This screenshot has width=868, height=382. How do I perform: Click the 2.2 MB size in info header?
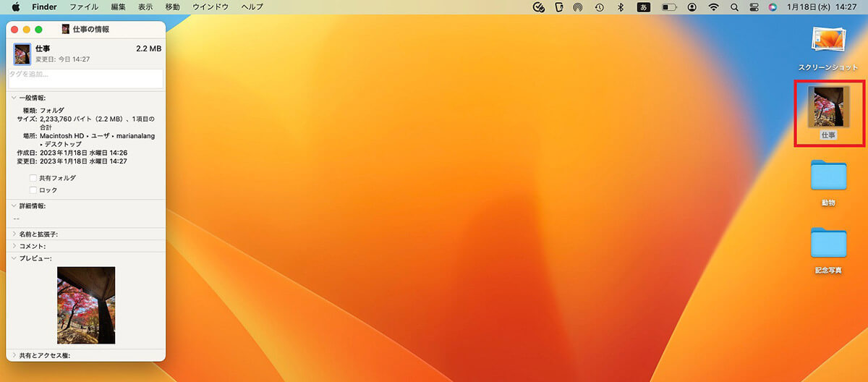click(148, 48)
